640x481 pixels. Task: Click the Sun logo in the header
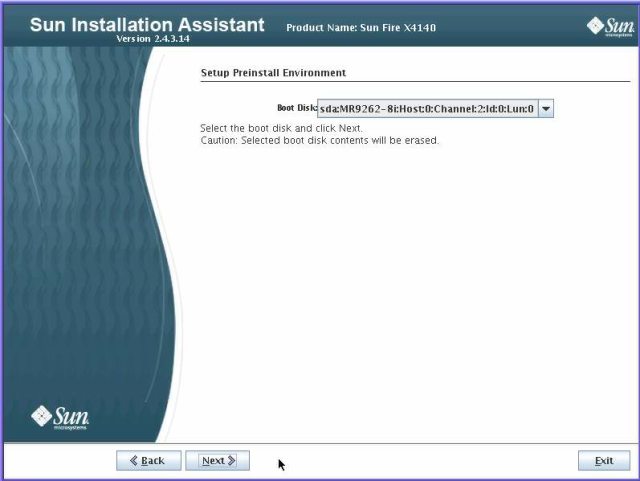pyautogui.click(x=611, y=27)
